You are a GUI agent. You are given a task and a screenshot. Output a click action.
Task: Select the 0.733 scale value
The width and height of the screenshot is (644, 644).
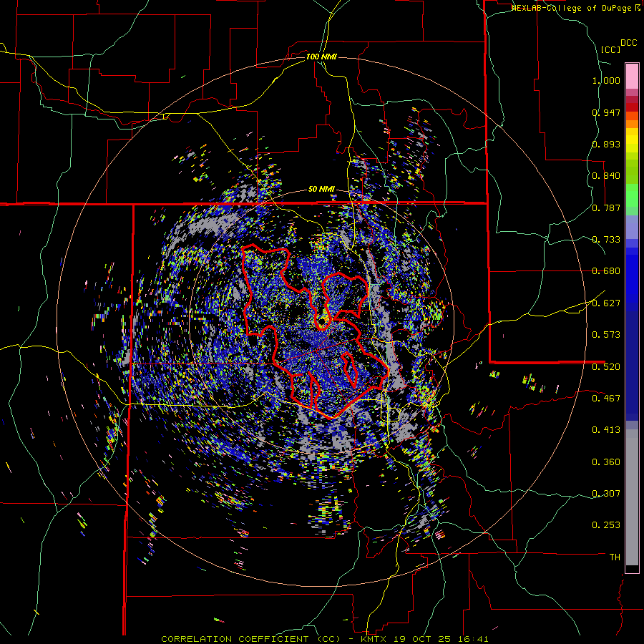click(x=606, y=240)
